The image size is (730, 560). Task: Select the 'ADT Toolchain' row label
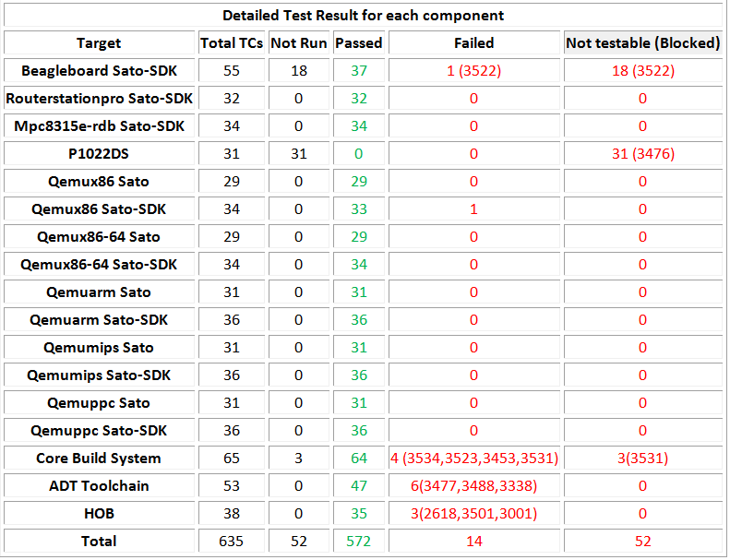point(99,486)
